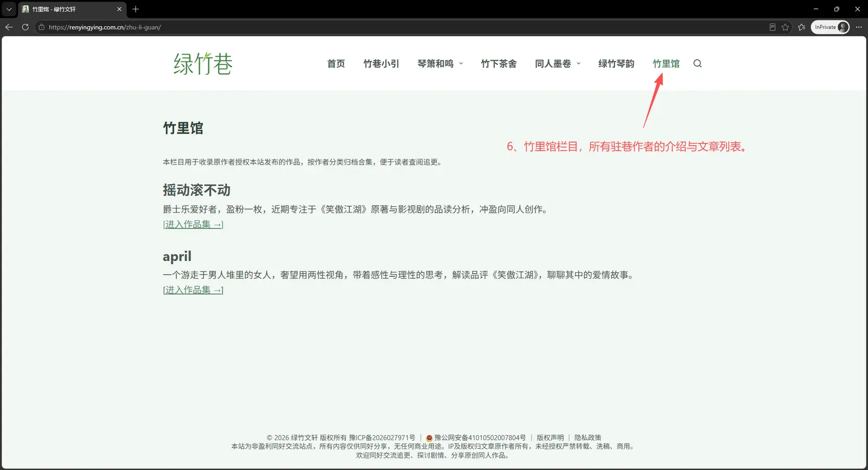Image resolution: width=868 pixels, height=470 pixels.
Task: Open 琴箫和鸣 menu item
Action: click(x=436, y=63)
